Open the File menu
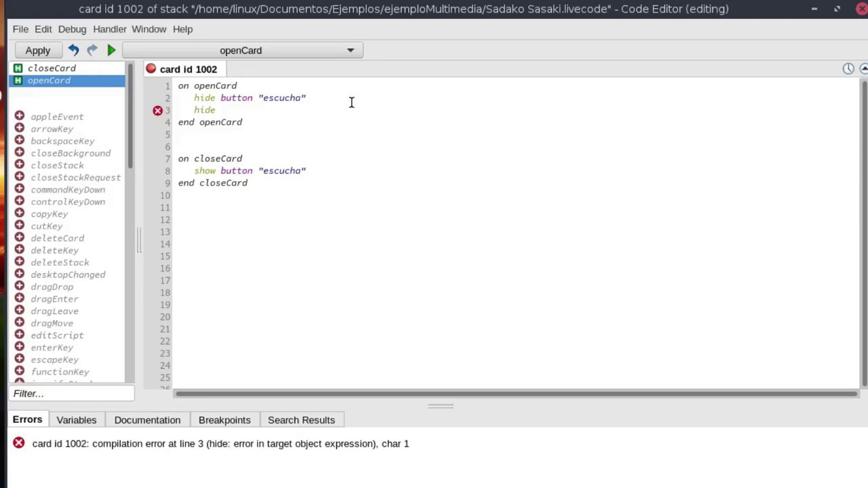Viewport: 868px width, 488px height. 20,29
